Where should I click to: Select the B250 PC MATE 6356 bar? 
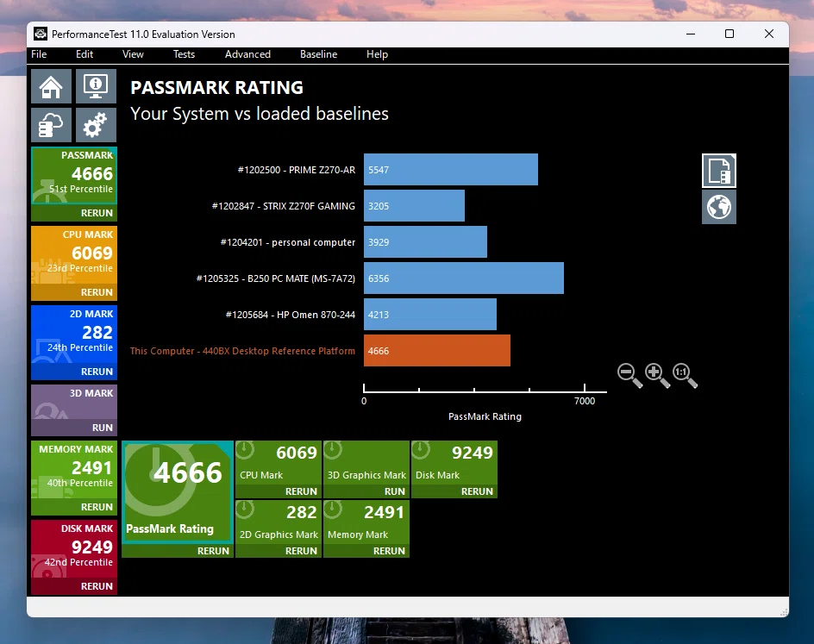coord(464,278)
